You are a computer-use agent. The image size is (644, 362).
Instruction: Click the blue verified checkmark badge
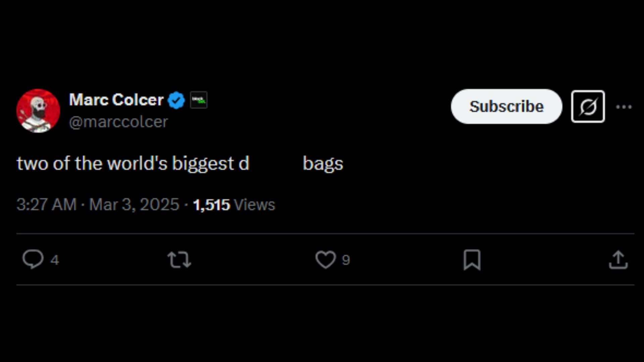point(176,100)
